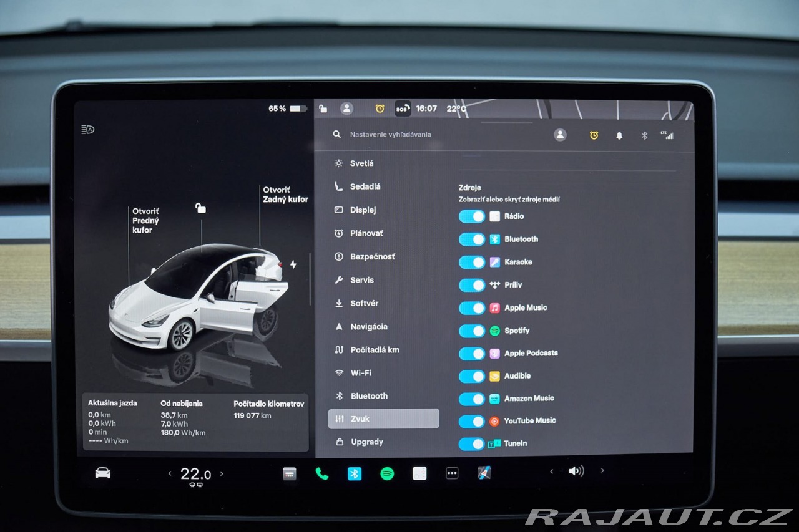Toggle the Karaoke media source
Image resolution: width=799 pixels, height=532 pixels.
pos(472,263)
